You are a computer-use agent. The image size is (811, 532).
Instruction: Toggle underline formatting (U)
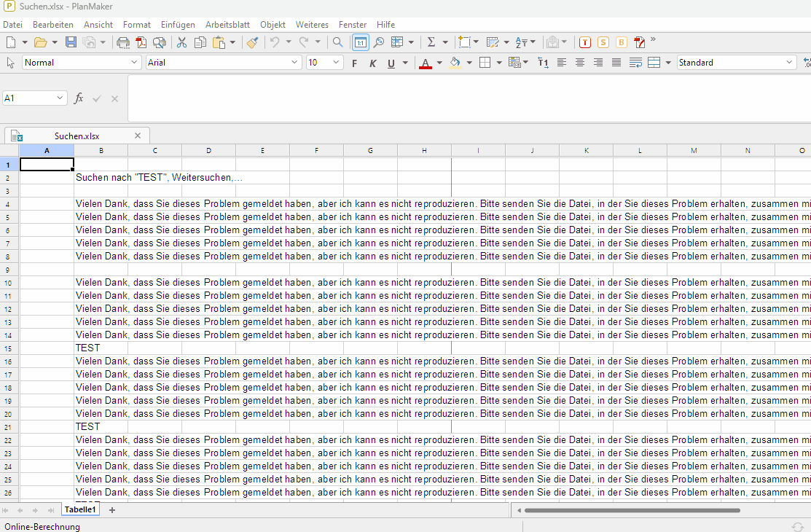click(x=391, y=63)
